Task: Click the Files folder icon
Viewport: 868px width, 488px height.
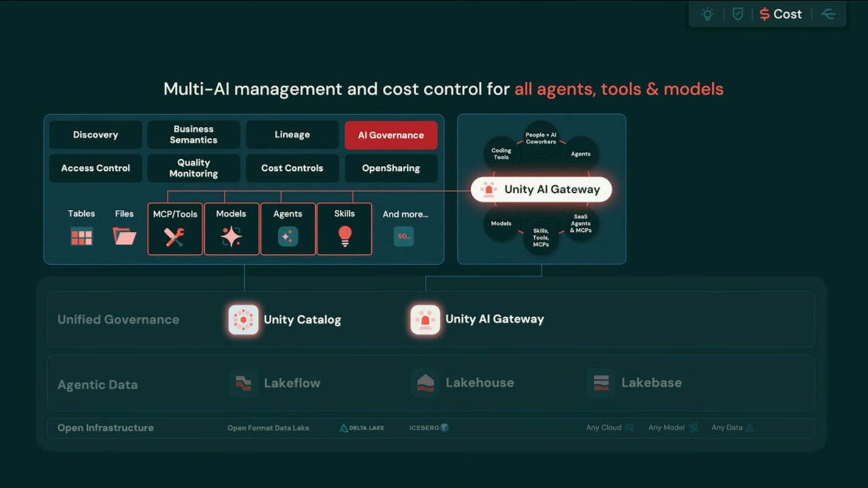Action: 124,236
